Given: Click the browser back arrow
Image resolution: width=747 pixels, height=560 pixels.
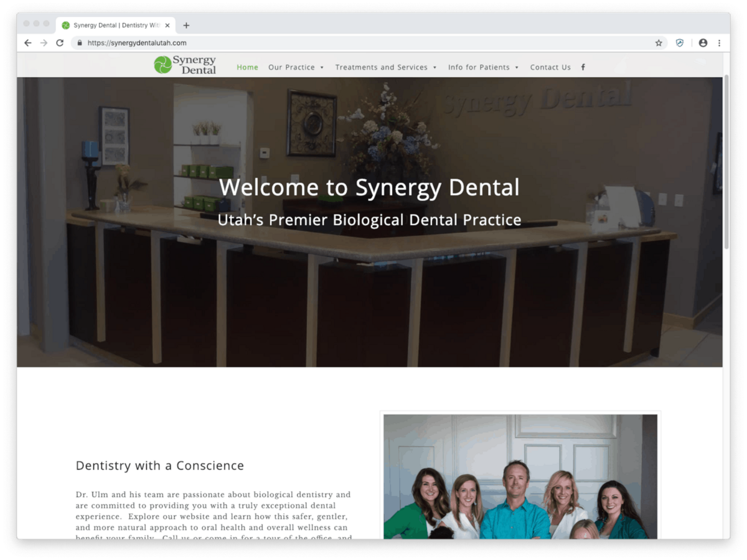Looking at the screenshot, I should tap(27, 43).
